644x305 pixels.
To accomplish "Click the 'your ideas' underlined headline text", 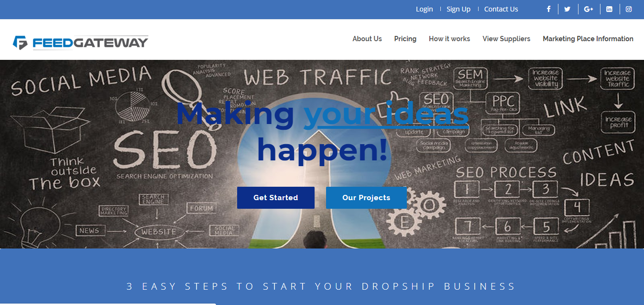I will click(x=386, y=115).
